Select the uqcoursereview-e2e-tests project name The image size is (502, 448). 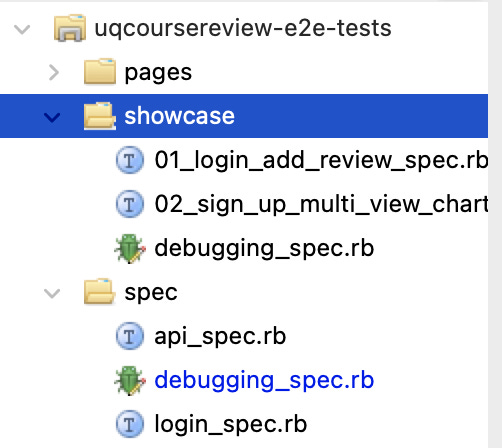tap(243, 28)
